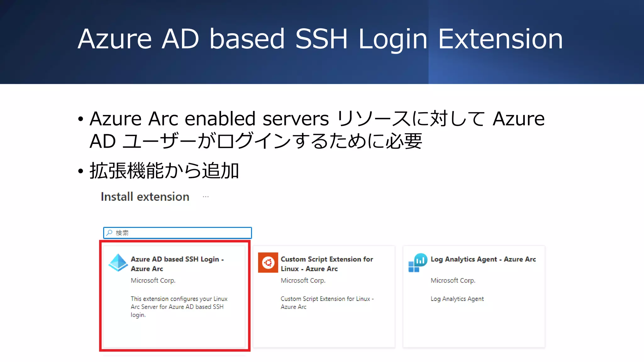This screenshot has height=362, width=644.
Task: Select Azure AD based SSH Login - Azure Arc title
Action: 177,264
